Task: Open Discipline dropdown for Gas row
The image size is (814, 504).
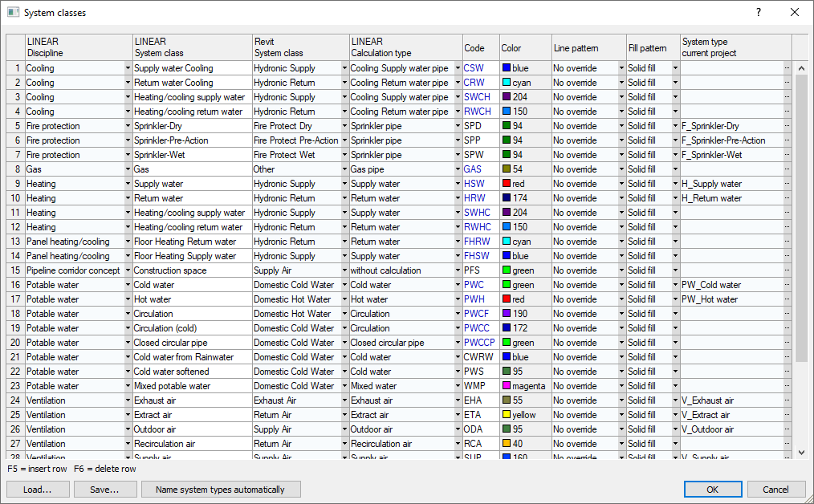Action: (128, 169)
